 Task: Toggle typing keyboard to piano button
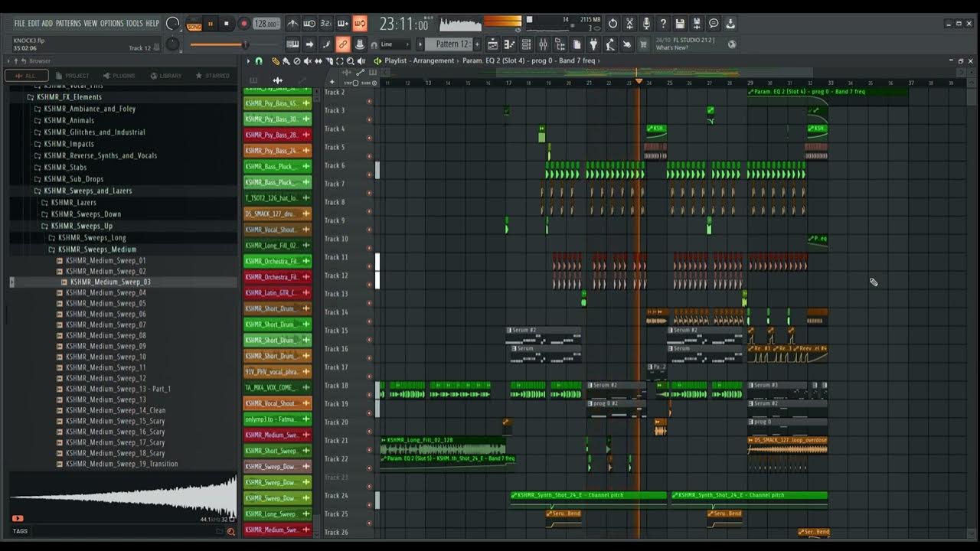(x=294, y=44)
